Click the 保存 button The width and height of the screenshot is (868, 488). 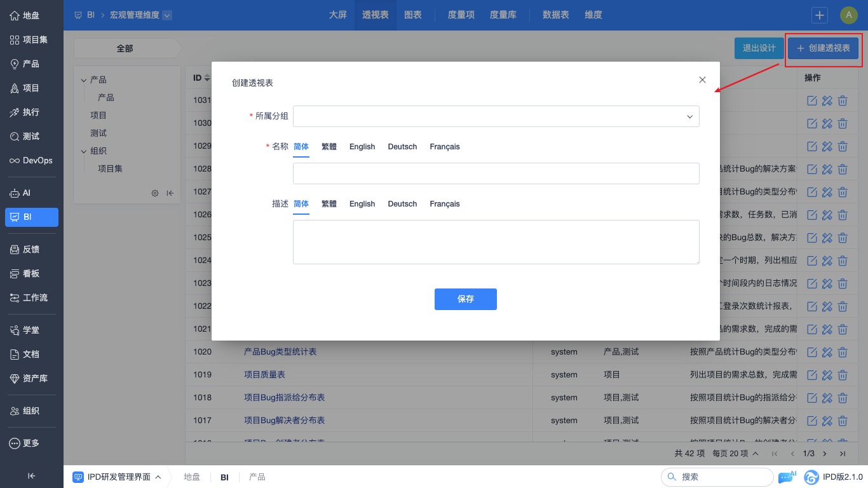465,299
